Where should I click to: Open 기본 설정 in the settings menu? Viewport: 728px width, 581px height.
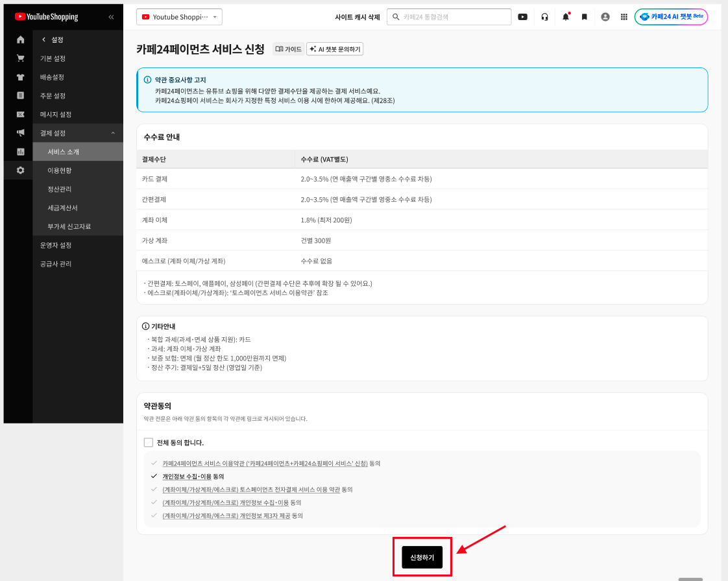pyautogui.click(x=53, y=58)
